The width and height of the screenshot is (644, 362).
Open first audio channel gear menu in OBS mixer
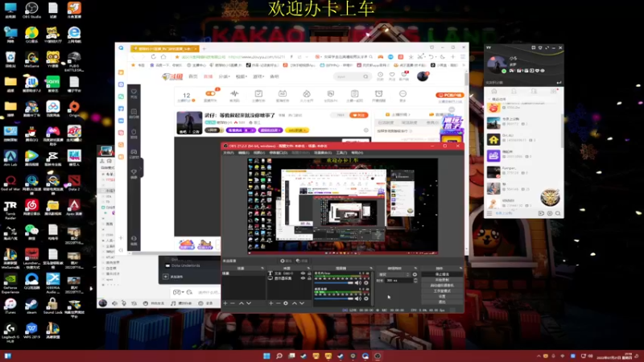tap(366, 283)
